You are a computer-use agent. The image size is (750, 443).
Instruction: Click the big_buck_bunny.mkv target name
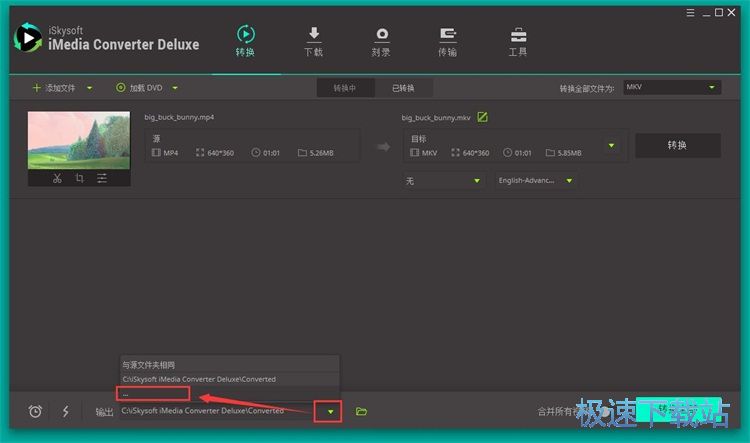tap(436, 118)
